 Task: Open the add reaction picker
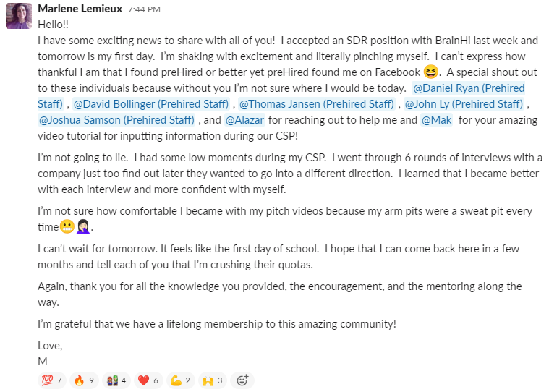click(x=242, y=380)
